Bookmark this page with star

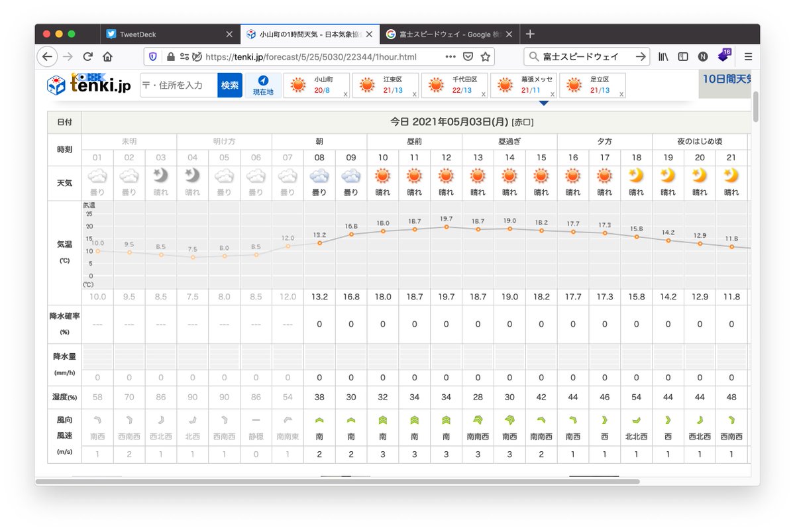point(486,57)
